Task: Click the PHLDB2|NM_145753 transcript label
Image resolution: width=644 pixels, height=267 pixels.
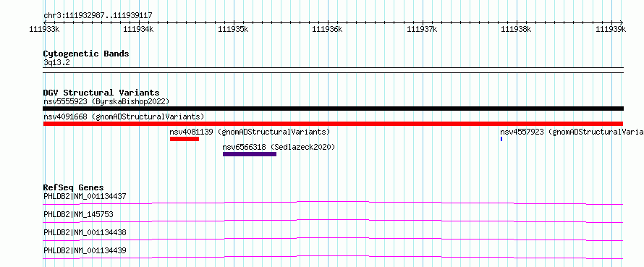Action: point(78,214)
